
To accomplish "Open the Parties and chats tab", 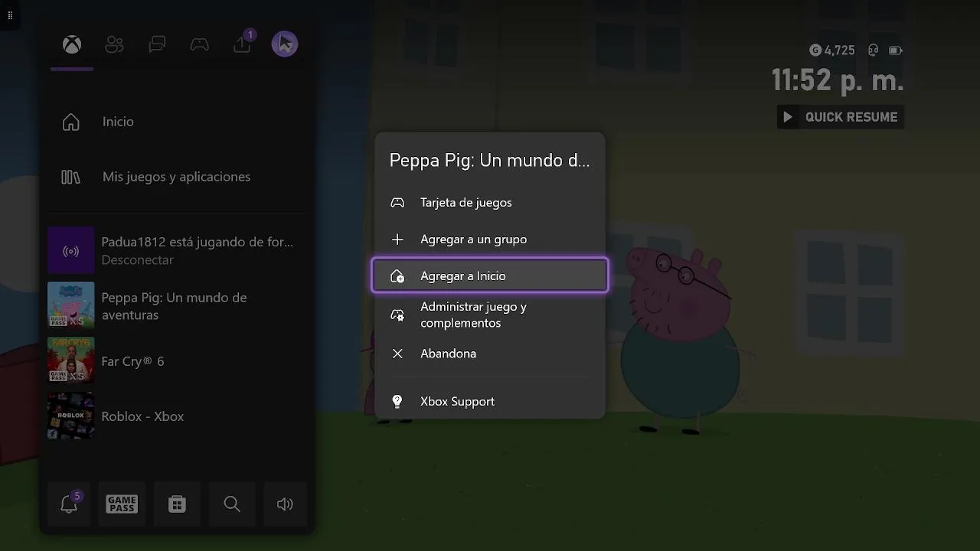I will (157, 44).
